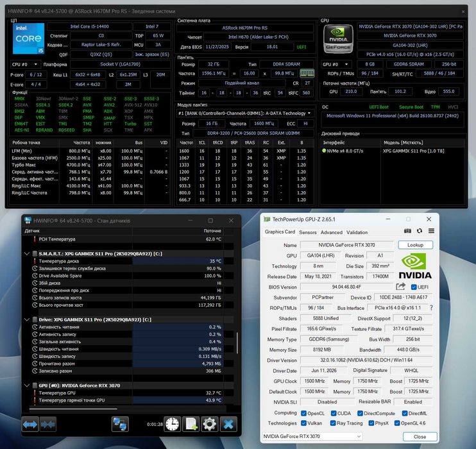
Task: Toggle the PhysX checkbox
Action: pyautogui.click(x=371, y=423)
